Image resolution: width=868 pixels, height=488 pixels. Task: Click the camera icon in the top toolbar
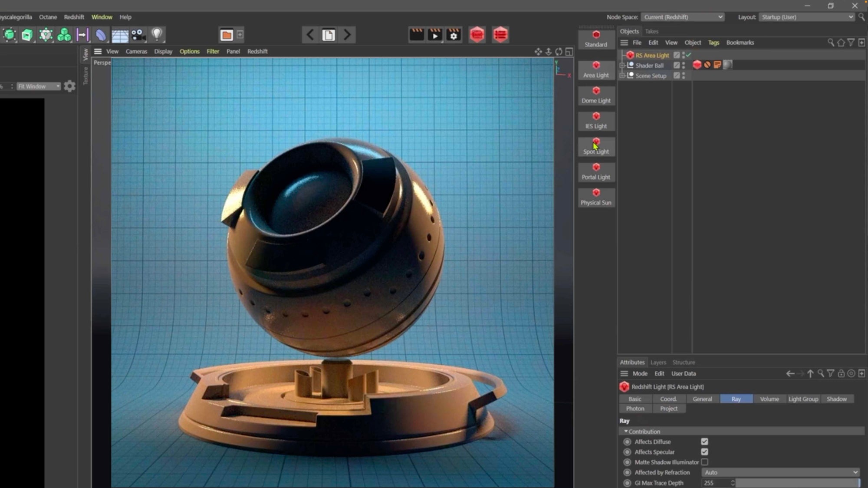[138, 34]
